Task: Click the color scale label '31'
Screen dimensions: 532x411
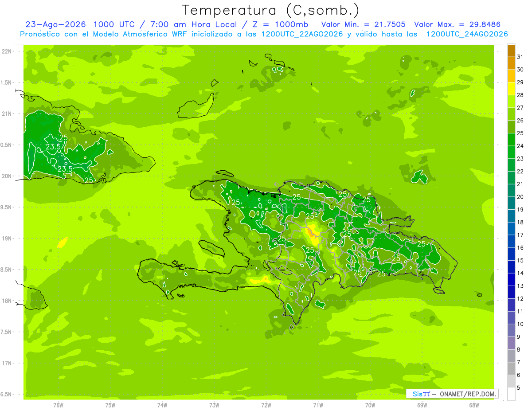Action: (520, 57)
